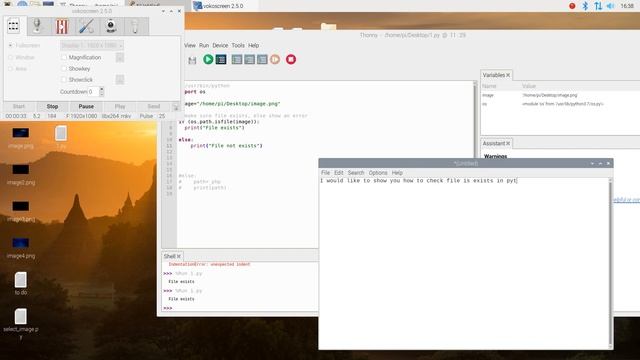Open volume speaker tray icon
The image size is (640, 360).
point(611,6)
